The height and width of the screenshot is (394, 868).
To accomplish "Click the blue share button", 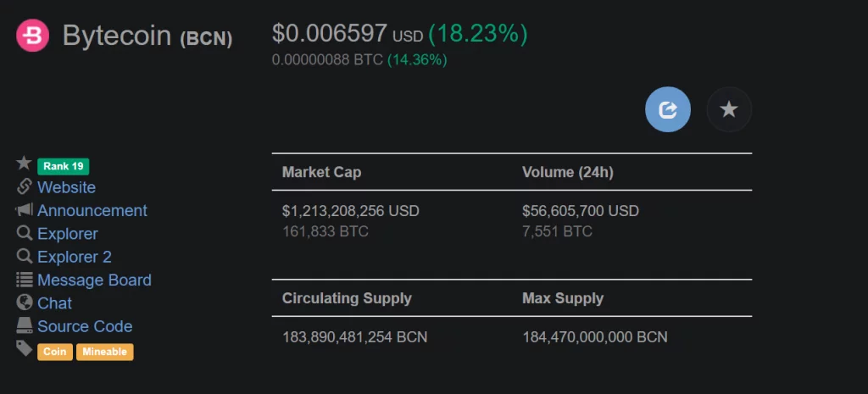I will tap(668, 109).
